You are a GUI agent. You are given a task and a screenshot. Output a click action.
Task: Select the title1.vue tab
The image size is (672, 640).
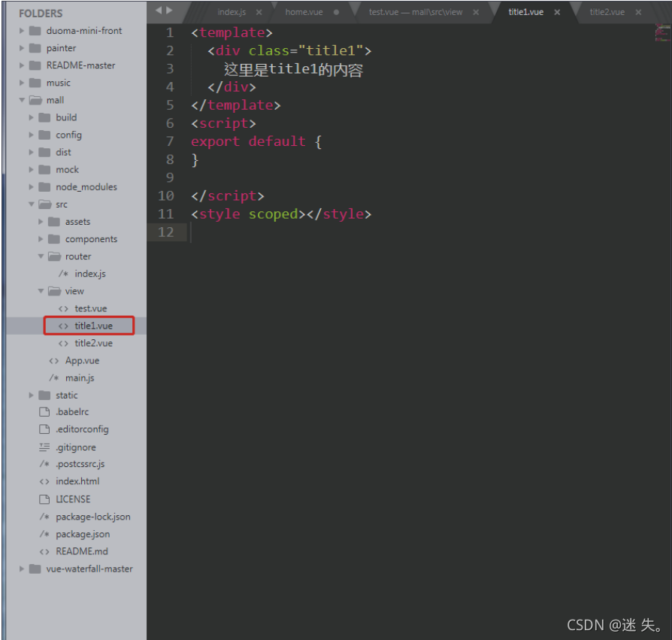tap(526, 12)
